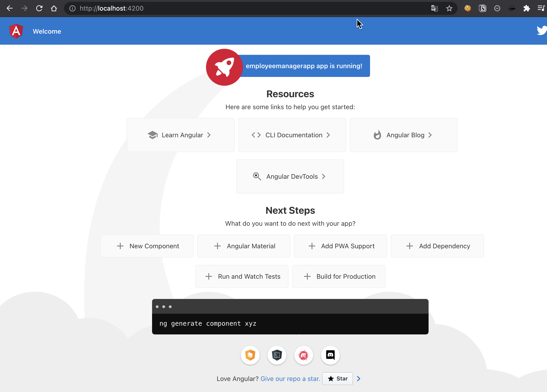Click the Angular DevTools card chevron
Screen dimensions: 547x392
(x=324, y=176)
